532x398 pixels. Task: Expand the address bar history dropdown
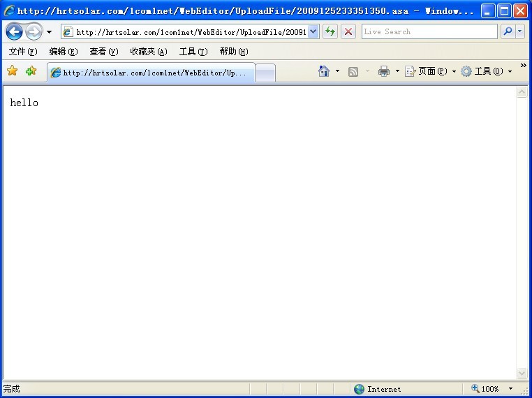point(313,32)
